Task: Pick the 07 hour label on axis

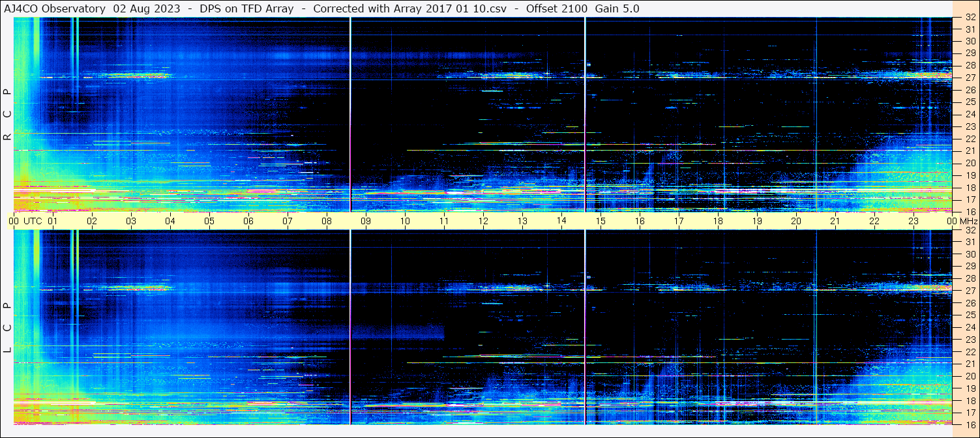Action: point(288,221)
